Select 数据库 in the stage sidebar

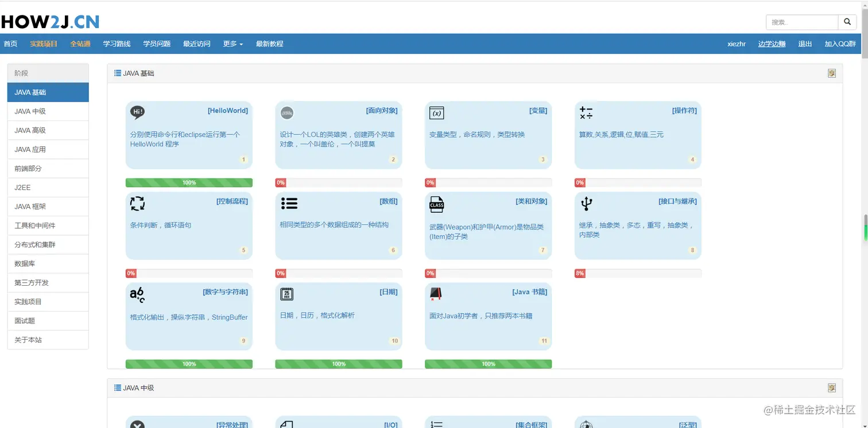[48, 263]
